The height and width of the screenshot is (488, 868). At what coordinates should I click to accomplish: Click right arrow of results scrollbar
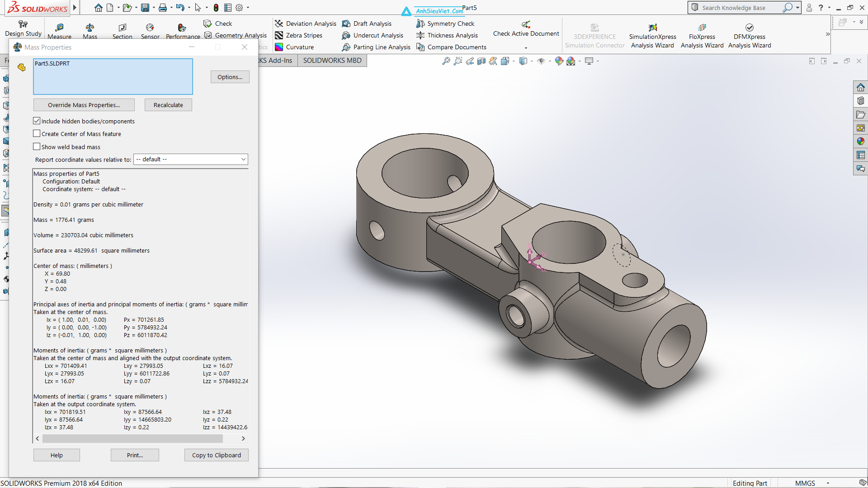(243, 438)
